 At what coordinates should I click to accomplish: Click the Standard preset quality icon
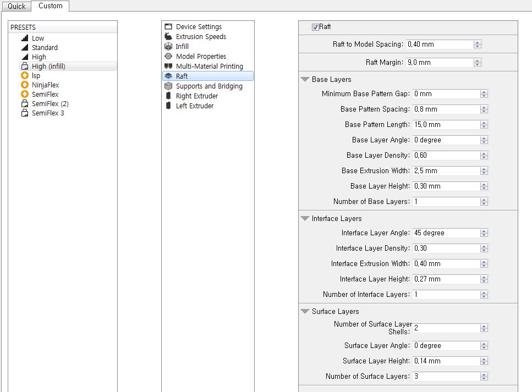[x=25, y=47]
